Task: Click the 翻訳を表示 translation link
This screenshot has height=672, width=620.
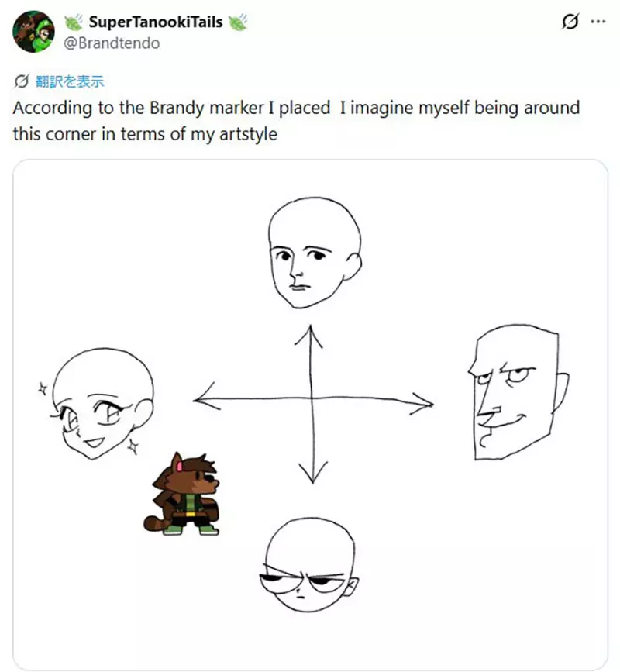Action: pyautogui.click(x=70, y=81)
